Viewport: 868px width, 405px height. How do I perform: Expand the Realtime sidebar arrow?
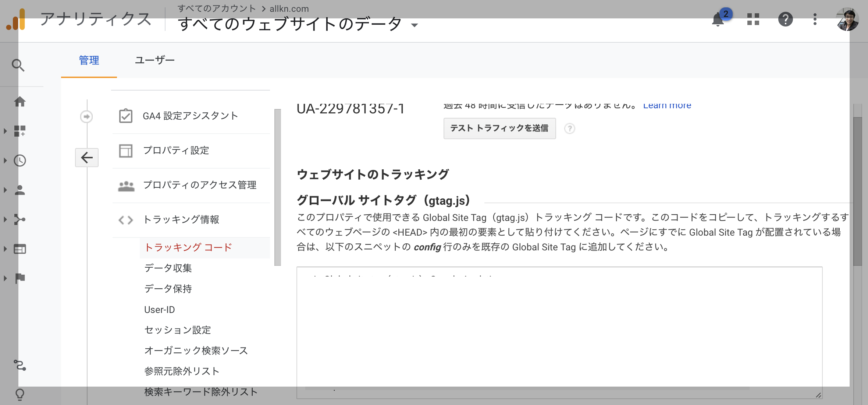tap(5, 161)
